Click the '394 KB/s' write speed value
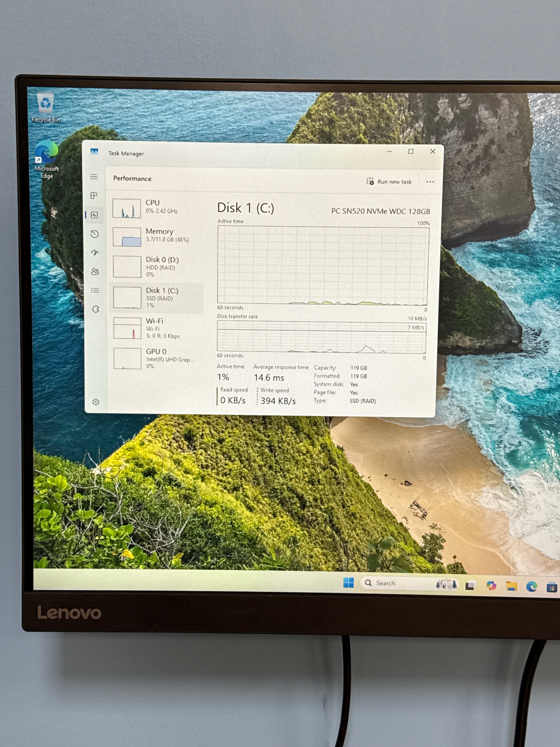Screen dimensions: 560x747 (278, 401)
